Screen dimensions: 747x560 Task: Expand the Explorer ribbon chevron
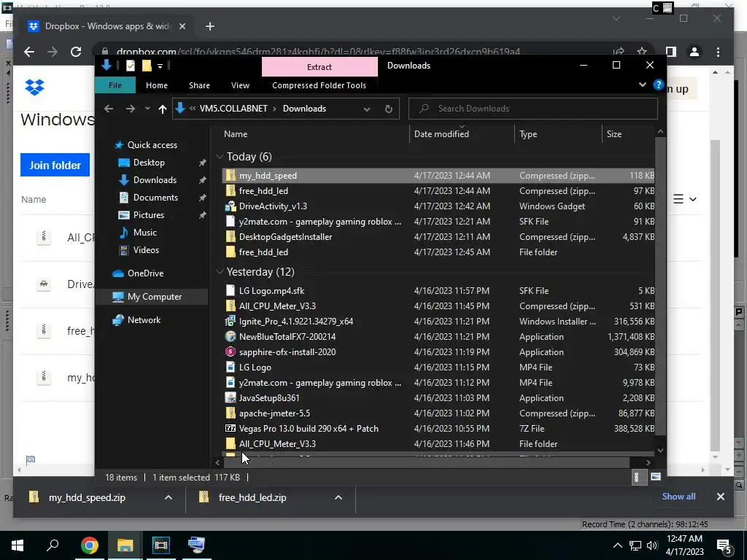pyautogui.click(x=642, y=85)
